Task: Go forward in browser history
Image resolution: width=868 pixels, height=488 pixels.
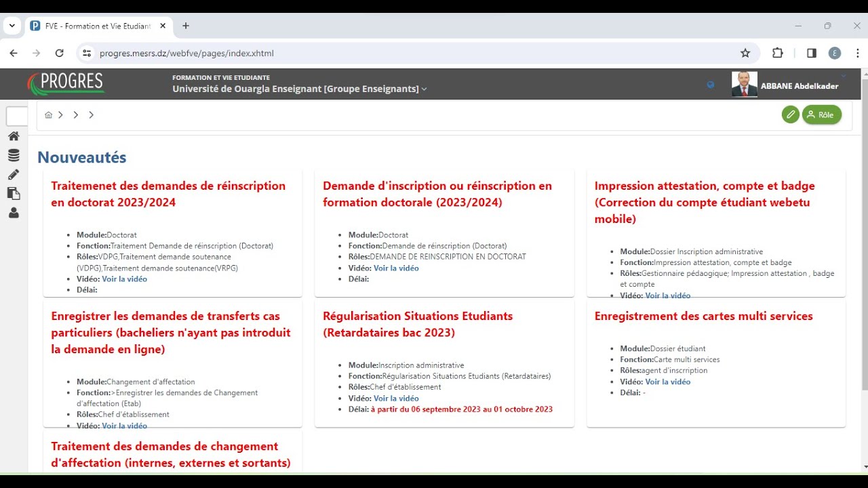Action: (x=37, y=53)
